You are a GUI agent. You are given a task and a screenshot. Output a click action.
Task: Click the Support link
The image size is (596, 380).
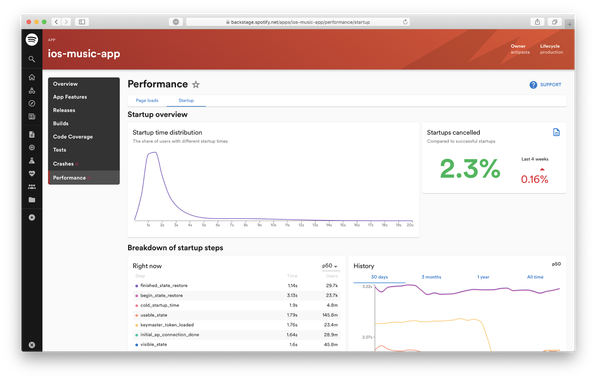pos(550,85)
